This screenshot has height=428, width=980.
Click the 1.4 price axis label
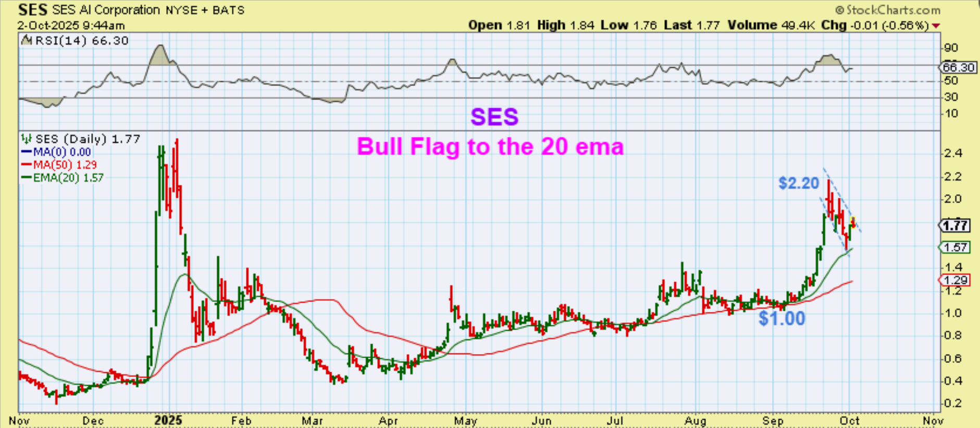(953, 268)
